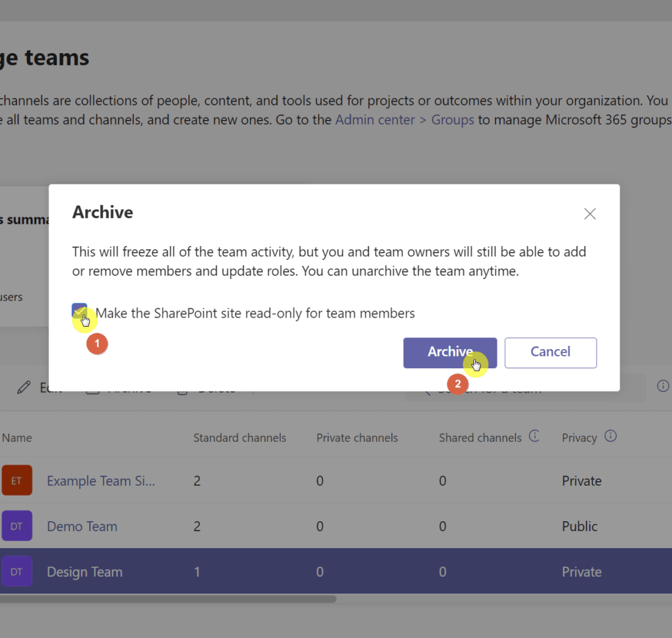Click the DT avatar for Demo Team
This screenshot has width=672, height=638.
pyautogui.click(x=16, y=526)
